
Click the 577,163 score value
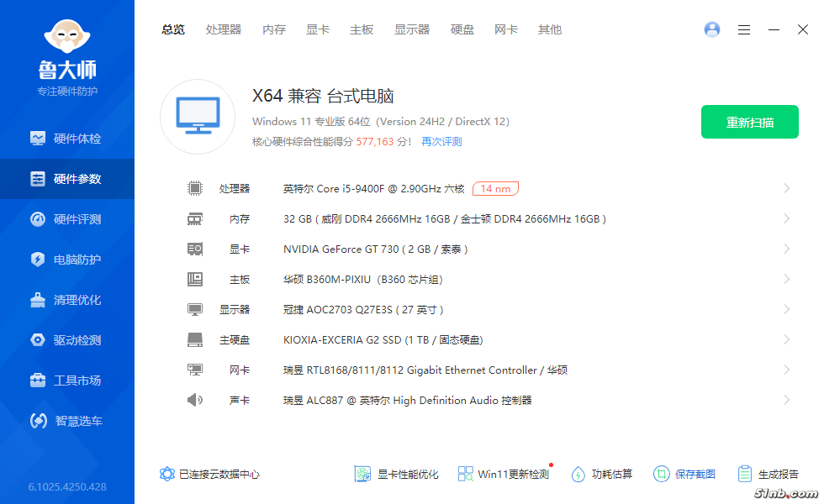(375, 142)
